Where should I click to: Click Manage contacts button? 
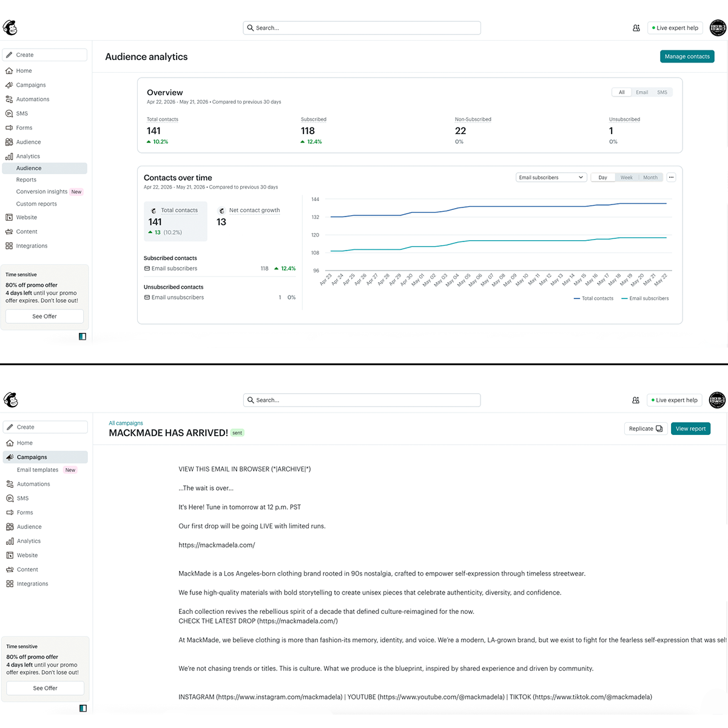click(x=687, y=56)
